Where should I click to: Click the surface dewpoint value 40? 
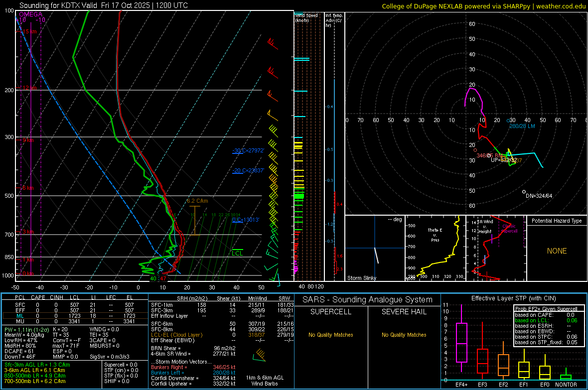[x=153, y=278]
